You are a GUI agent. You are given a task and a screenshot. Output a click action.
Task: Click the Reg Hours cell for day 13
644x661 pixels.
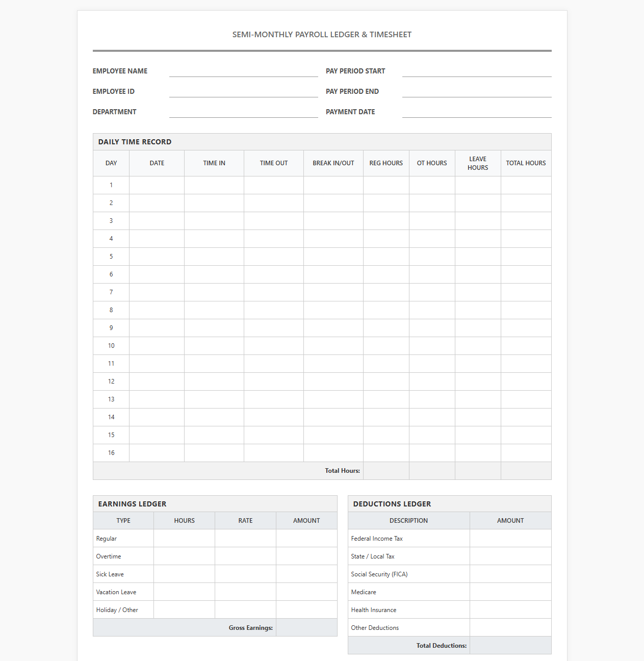pos(386,399)
